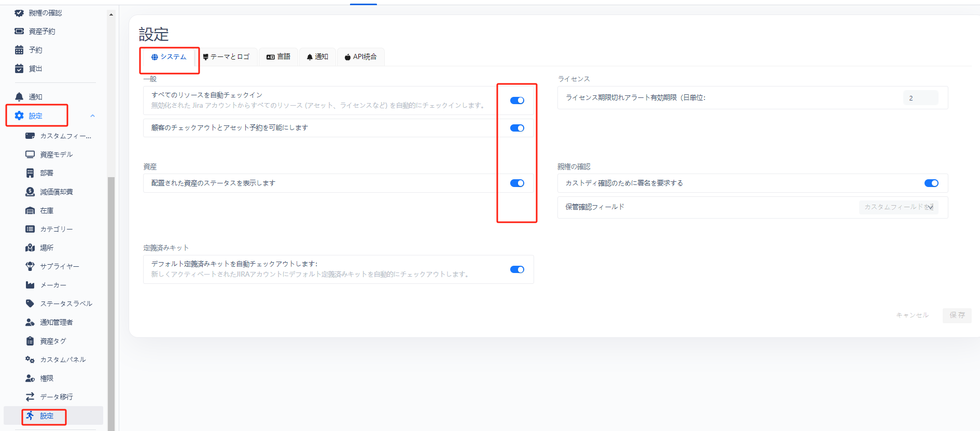Disable 配置された資産のステータスを表示 toggle
This screenshot has width=980, height=431.
point(517,183)
